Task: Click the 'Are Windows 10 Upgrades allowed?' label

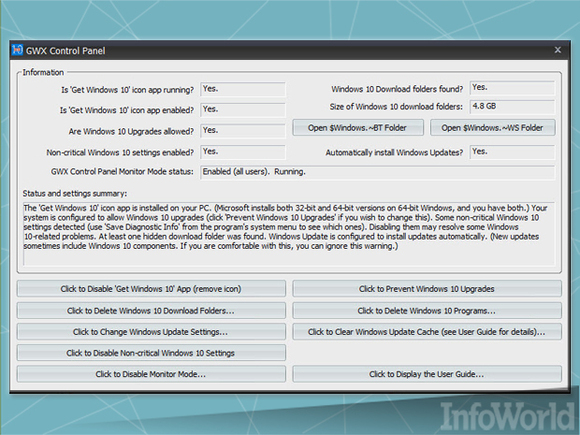Action: point(131,131)
